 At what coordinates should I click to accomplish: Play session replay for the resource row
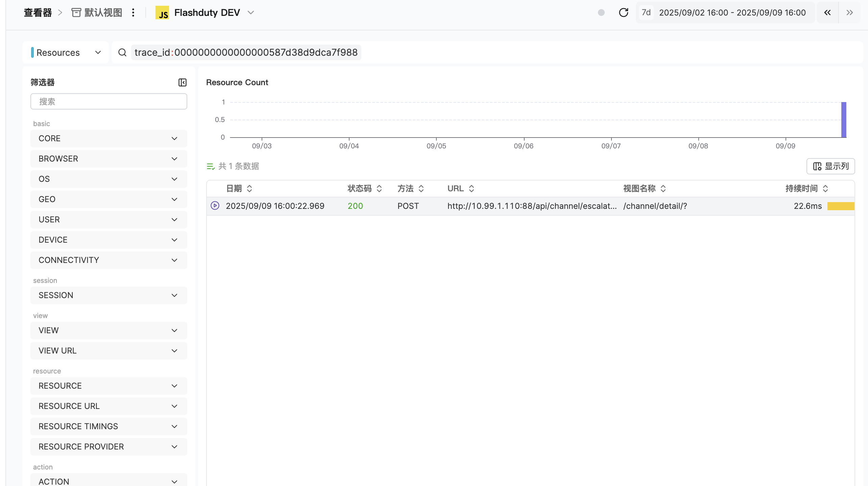(215, 205)
